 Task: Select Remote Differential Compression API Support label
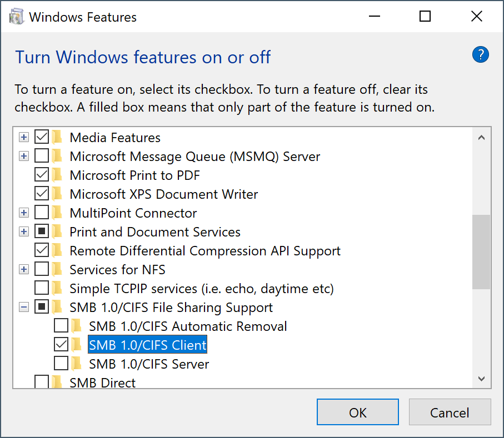[x=204, y=251]
